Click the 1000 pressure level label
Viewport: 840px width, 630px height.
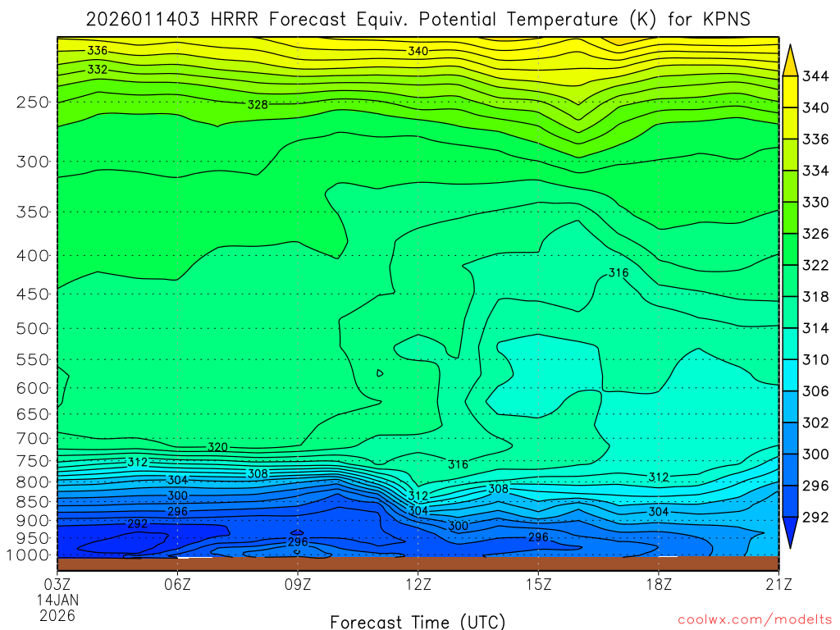coord(28,555)
